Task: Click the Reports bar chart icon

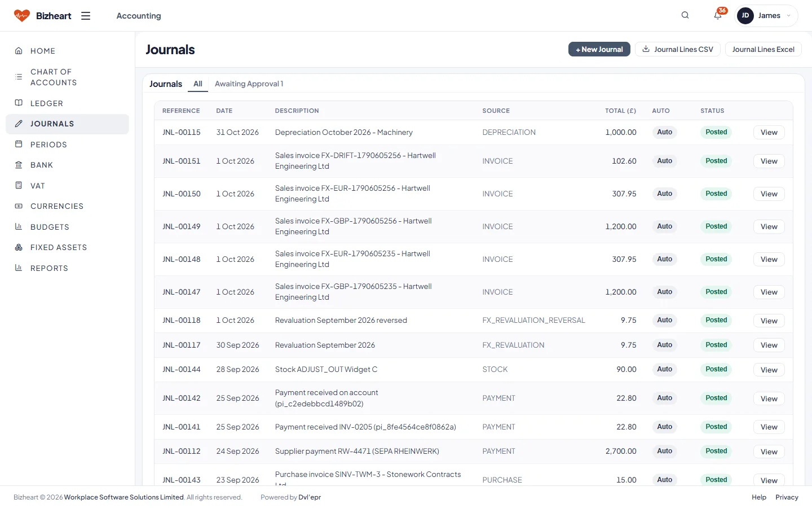Action: (x=19, y=268)
